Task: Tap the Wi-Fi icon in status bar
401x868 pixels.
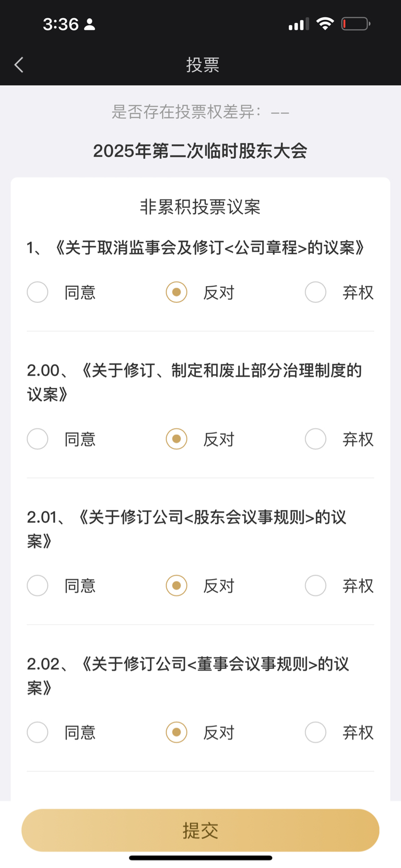Action: [325, 24]
